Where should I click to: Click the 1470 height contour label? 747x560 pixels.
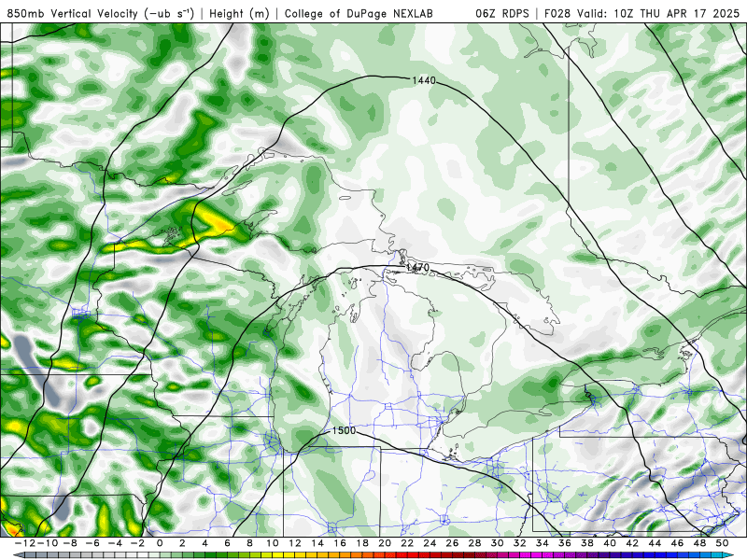[417, 268]
